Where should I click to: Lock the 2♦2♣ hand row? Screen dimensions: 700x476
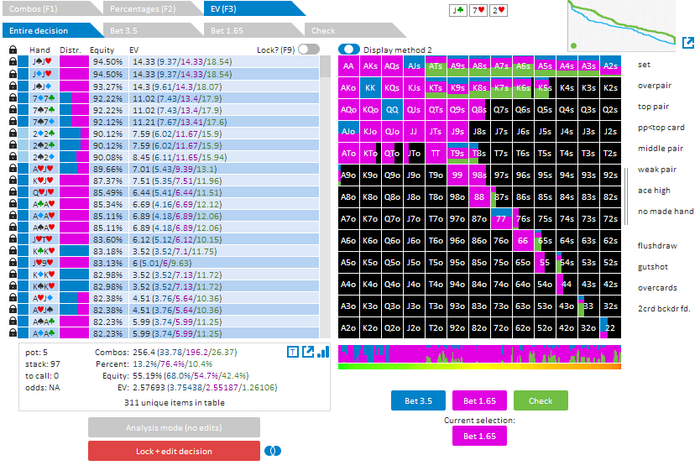13,133
